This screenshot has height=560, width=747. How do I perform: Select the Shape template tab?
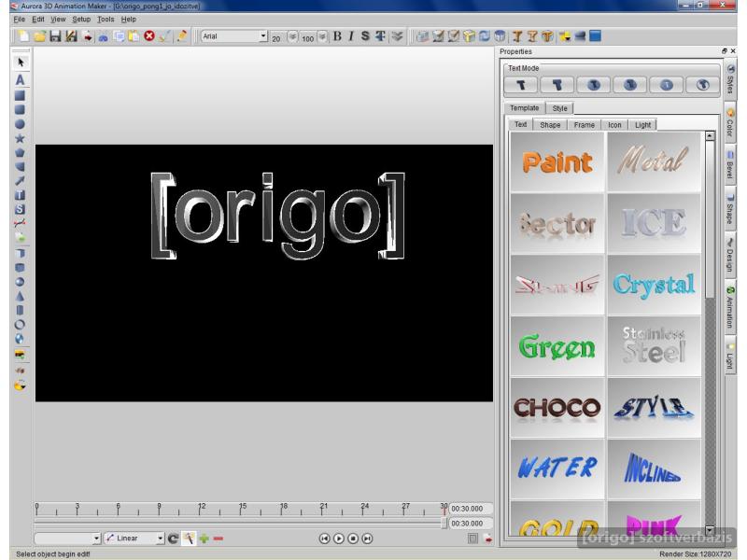550,125
